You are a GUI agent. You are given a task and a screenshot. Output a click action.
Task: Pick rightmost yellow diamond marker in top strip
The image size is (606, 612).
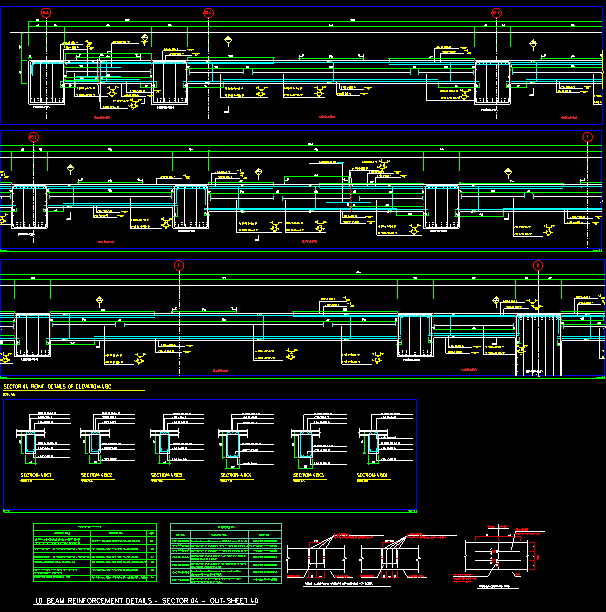coord(533,44)
